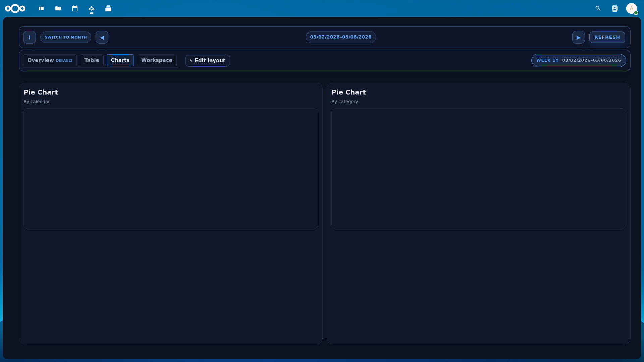Enable Edit layout mode
644x362 pixels.
click(207, 61)
